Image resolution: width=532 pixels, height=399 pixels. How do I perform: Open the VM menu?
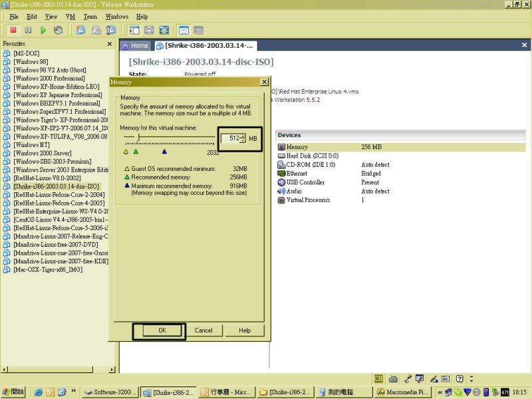70,16
